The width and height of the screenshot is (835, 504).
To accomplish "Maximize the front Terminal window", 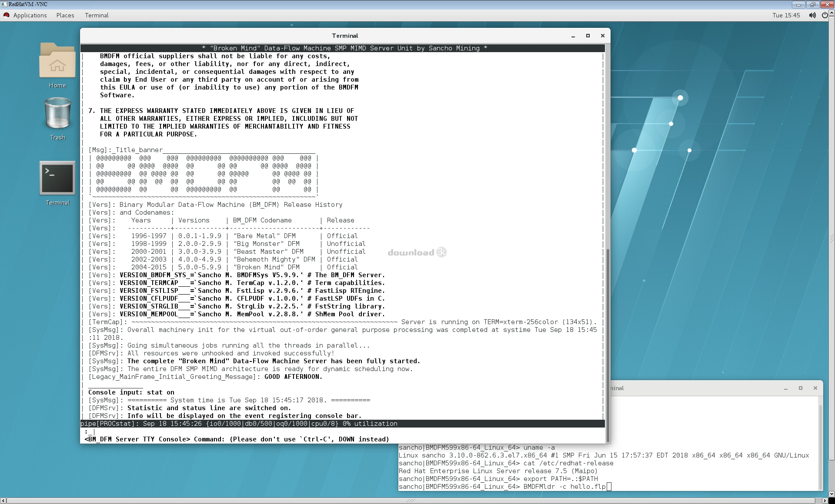I will click(x=588, y=36).
